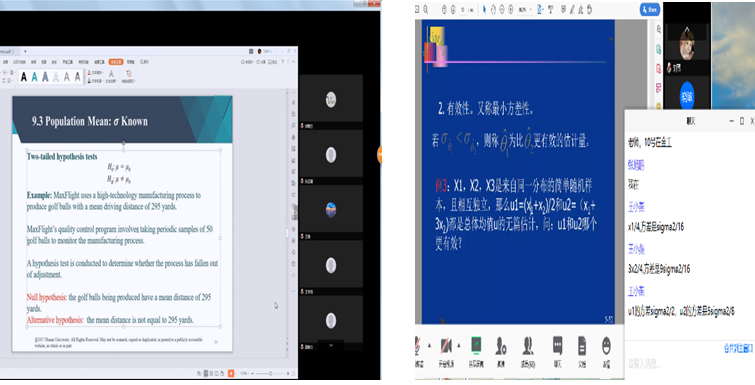755x385 pixels.
Task: Click the invite person icon
Action: [501, 346]
